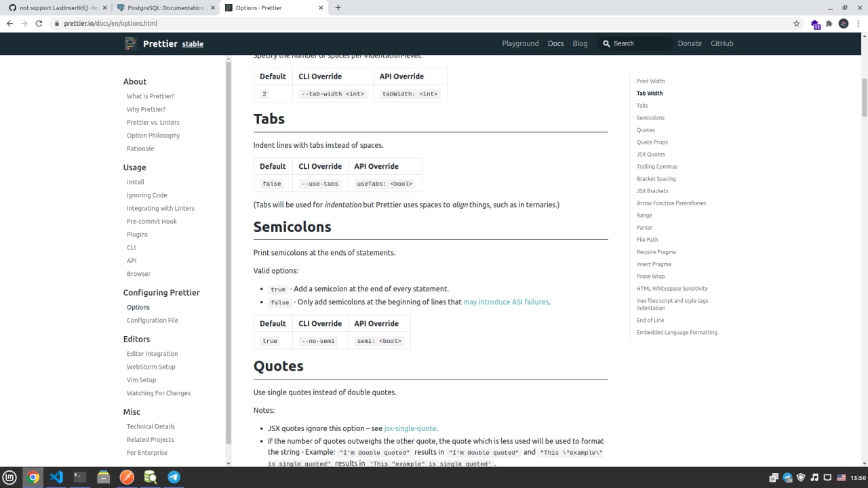Click the shield icon in the system tray
The width and height of the screenshot is (868, 488).
tap(801, 477)
